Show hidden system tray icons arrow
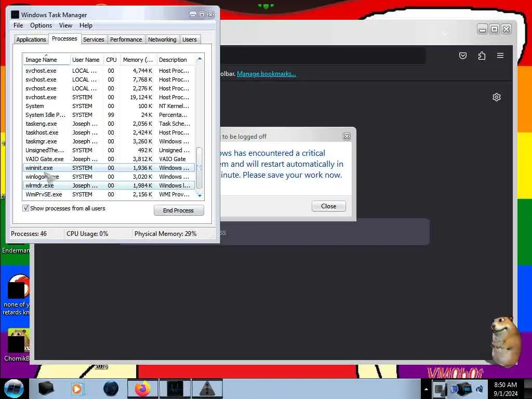Viewport: 532px width, 399px height. coord(426,389)
